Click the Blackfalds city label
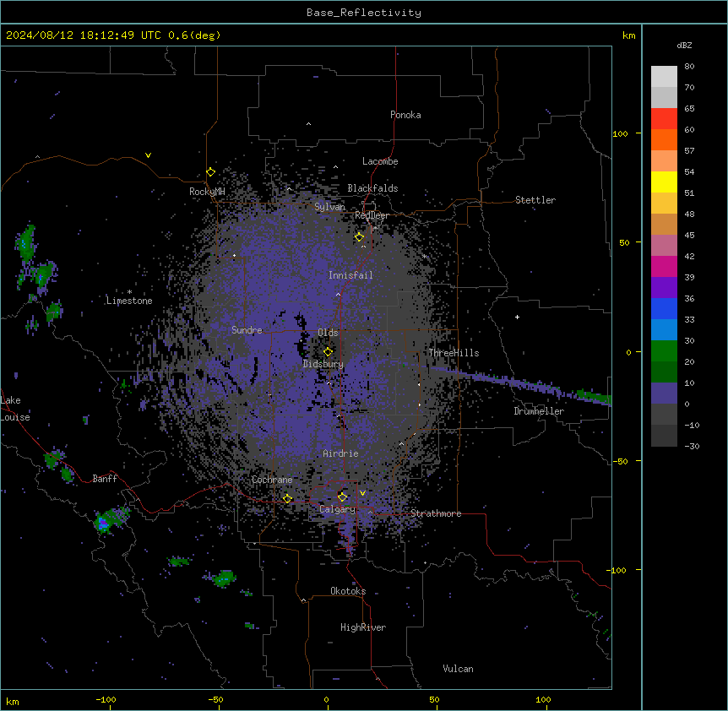This screenshot has width=728, height=711. 372,188
